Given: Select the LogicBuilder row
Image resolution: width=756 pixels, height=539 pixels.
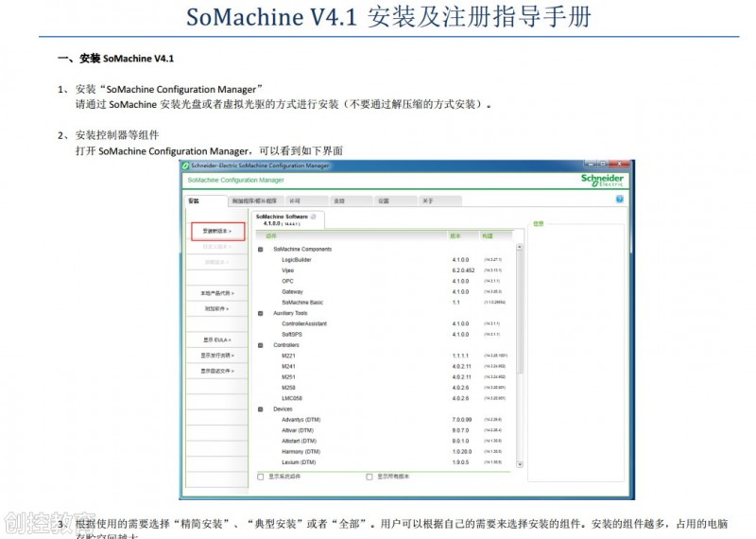Looking at the screenshot, I should tap(386, 260).
